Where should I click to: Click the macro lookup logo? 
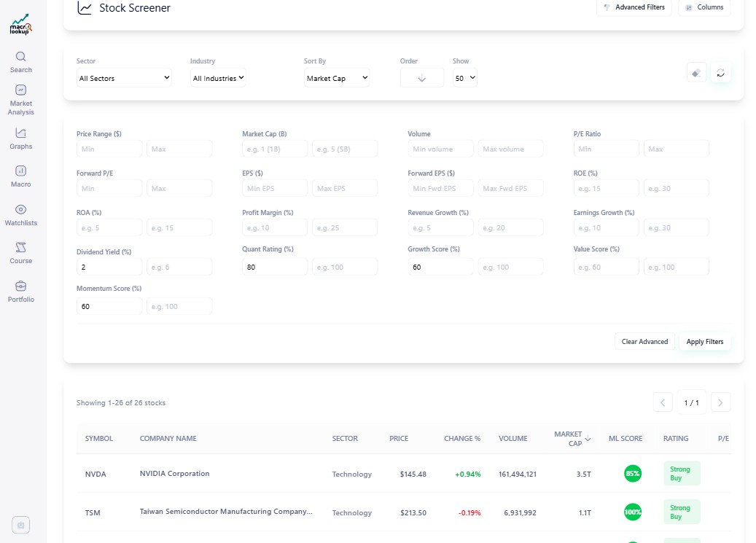(x=20, y=25)
